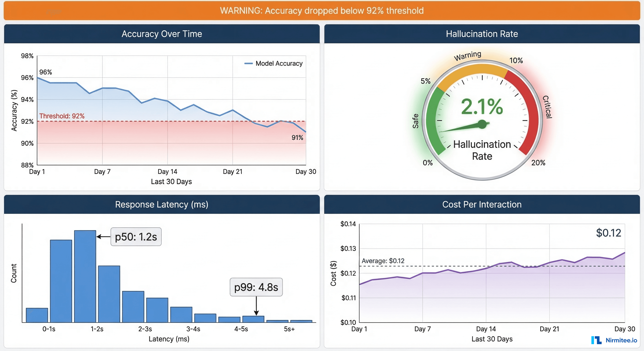Click the 5s+ latency axis label
The width and height of the screenshot is (644, 351).
click(289, 329)
